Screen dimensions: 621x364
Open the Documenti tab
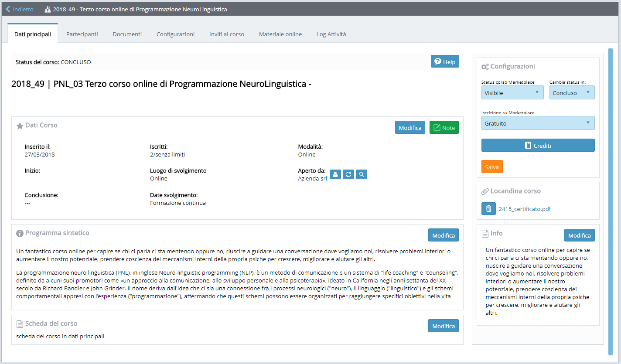pos(127,34)
